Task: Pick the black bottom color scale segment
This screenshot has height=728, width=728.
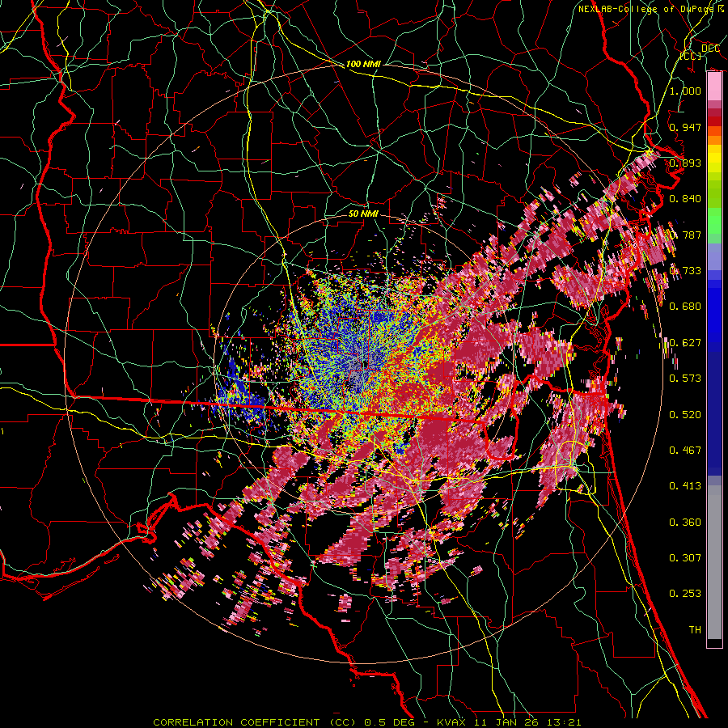Action: [x=714, y=643]
